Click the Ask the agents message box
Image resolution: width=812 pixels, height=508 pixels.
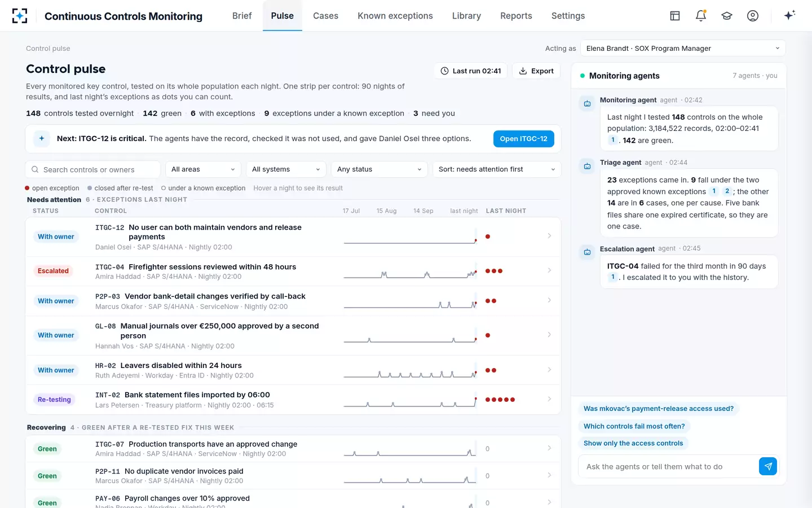[668, 467]
